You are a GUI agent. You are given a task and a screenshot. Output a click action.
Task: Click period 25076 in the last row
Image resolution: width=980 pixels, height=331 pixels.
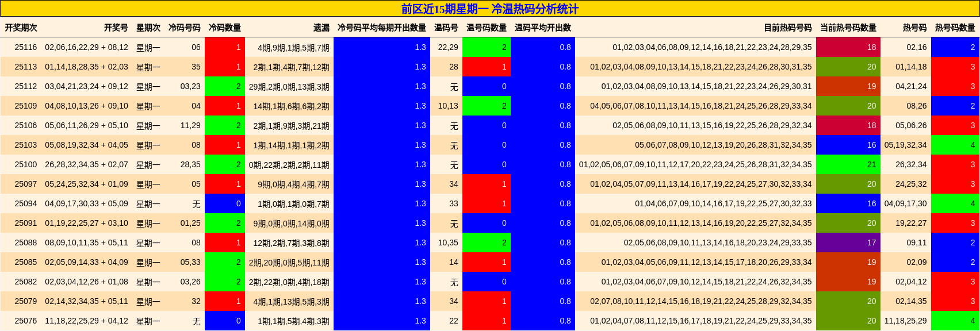pyautogui.click(x=26, y=321)
